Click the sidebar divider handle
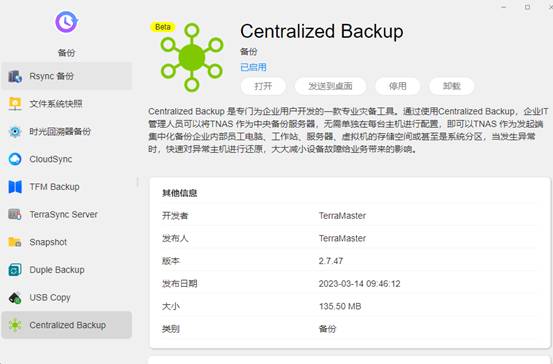Viewport: 553px width, 364px height. [137, 182]
